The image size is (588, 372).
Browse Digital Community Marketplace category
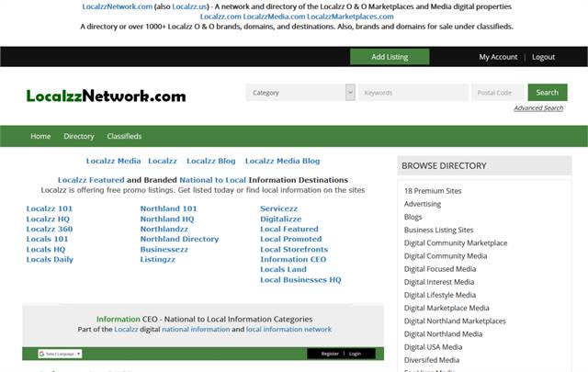pos(456,243)
